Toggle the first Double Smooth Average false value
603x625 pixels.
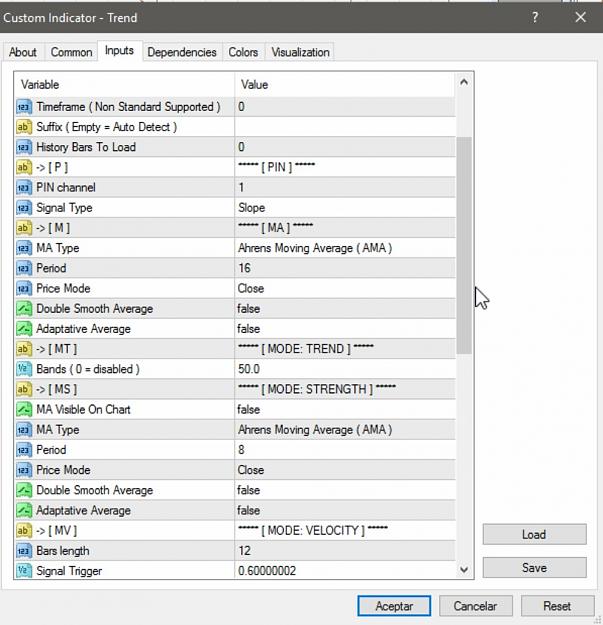345,309
